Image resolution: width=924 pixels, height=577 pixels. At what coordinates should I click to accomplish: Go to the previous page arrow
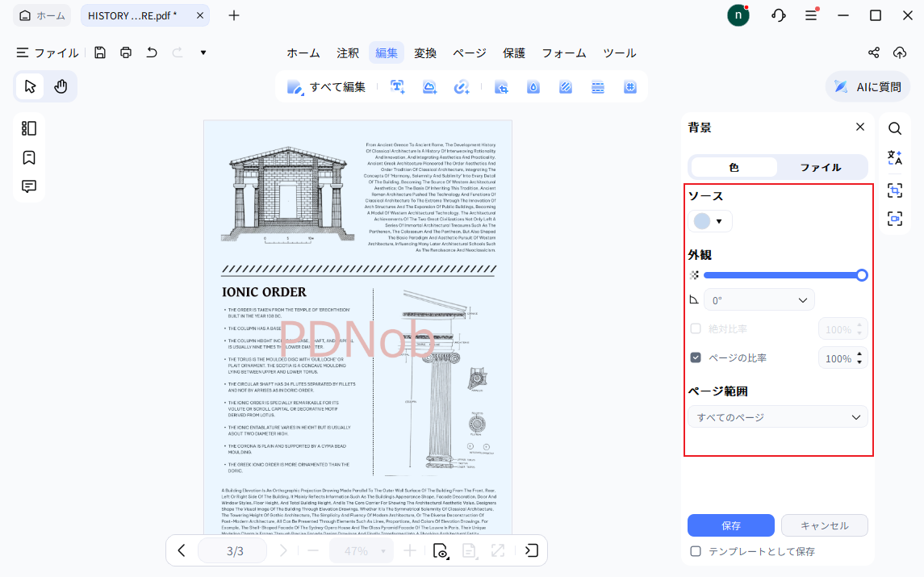tap(182, 550)
